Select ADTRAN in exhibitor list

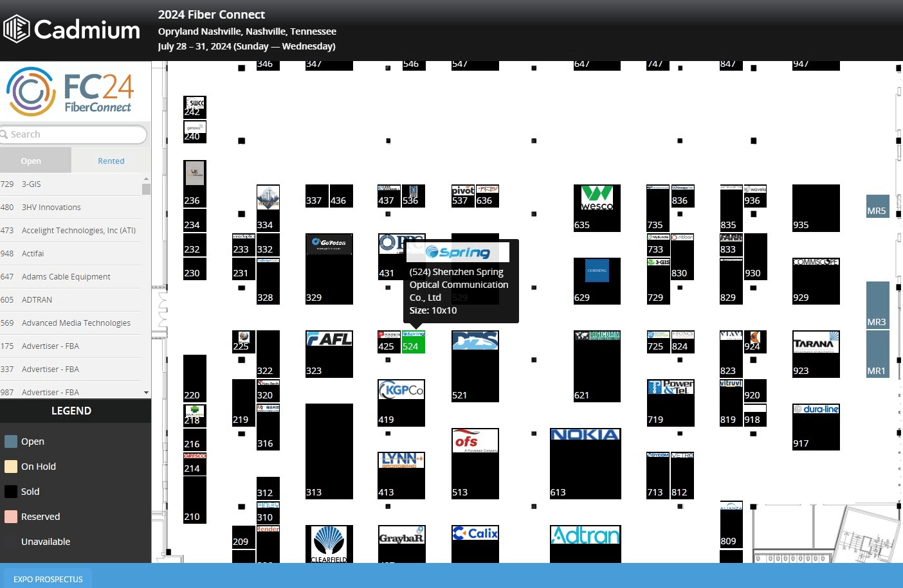pyautogui.click(x=71, y=300)
